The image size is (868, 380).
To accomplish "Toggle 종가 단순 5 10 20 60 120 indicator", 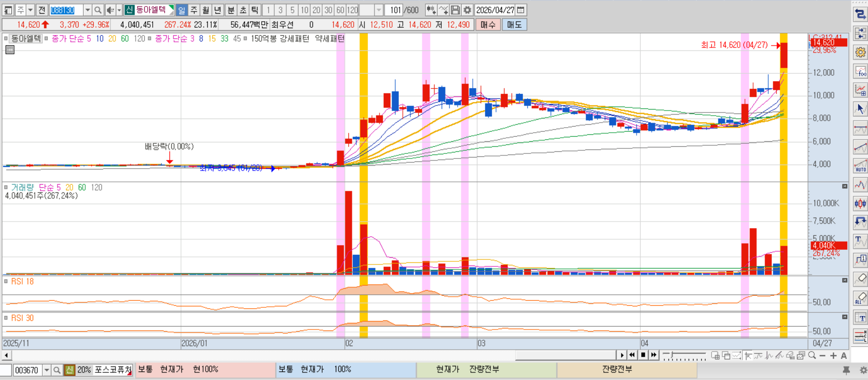I will tap(46, 38).
